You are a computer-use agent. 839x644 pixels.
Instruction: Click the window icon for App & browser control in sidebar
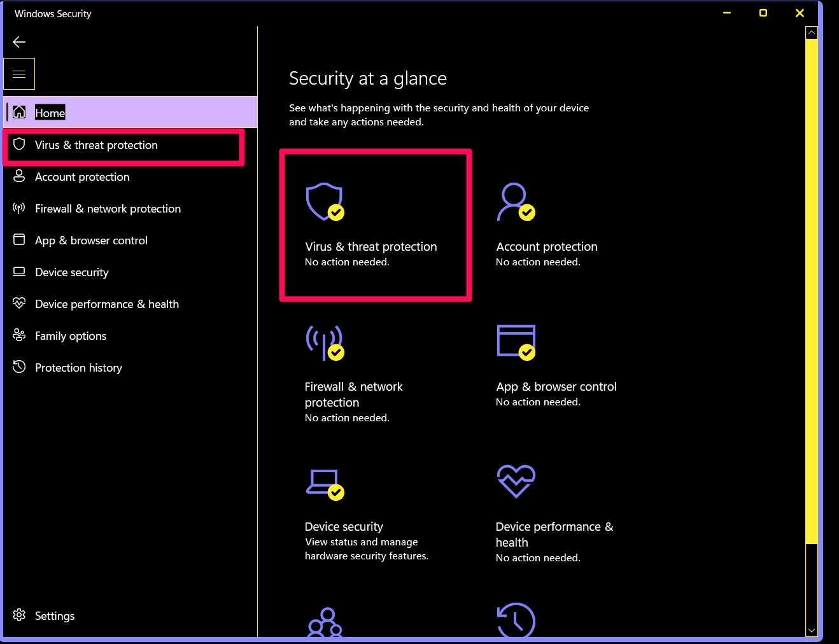tap(19, 240)
